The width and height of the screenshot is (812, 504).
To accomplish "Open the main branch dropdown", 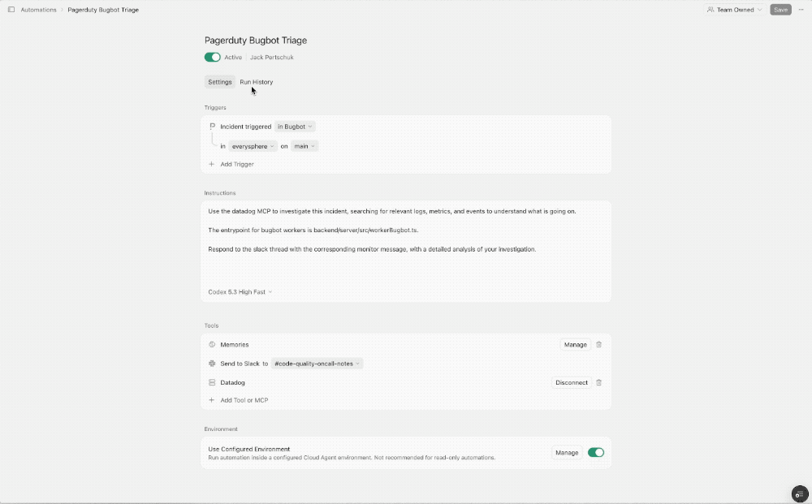I will tap(304, 146).
